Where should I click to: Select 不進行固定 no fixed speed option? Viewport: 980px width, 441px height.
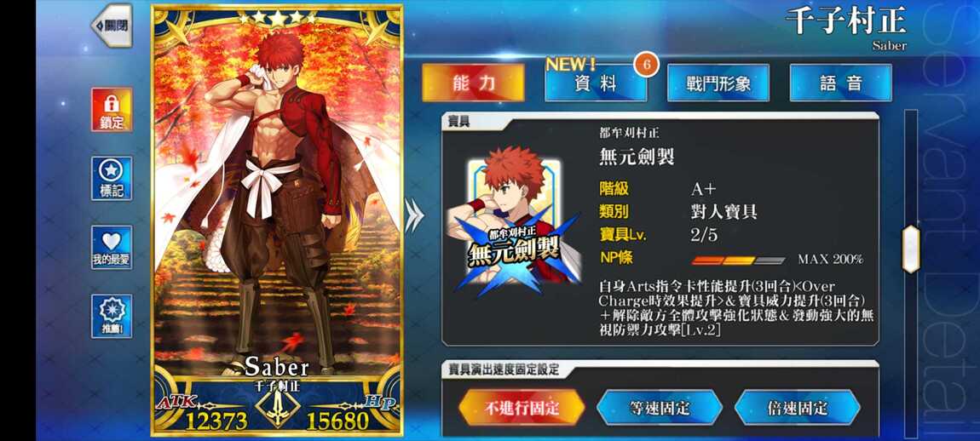[522, 409]
